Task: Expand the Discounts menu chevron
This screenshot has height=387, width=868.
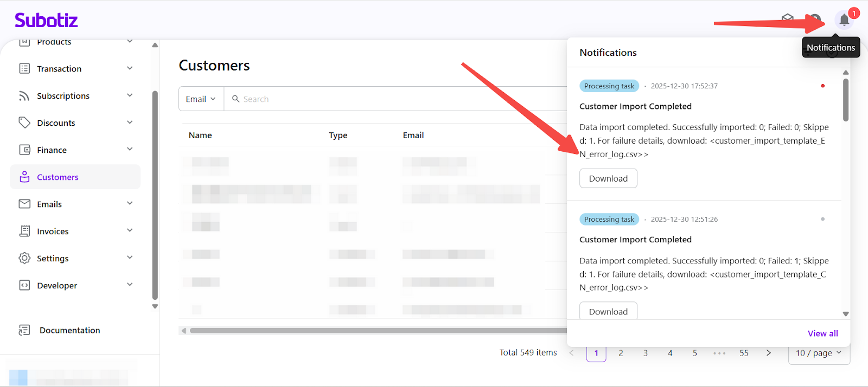Action: [130, 122]
